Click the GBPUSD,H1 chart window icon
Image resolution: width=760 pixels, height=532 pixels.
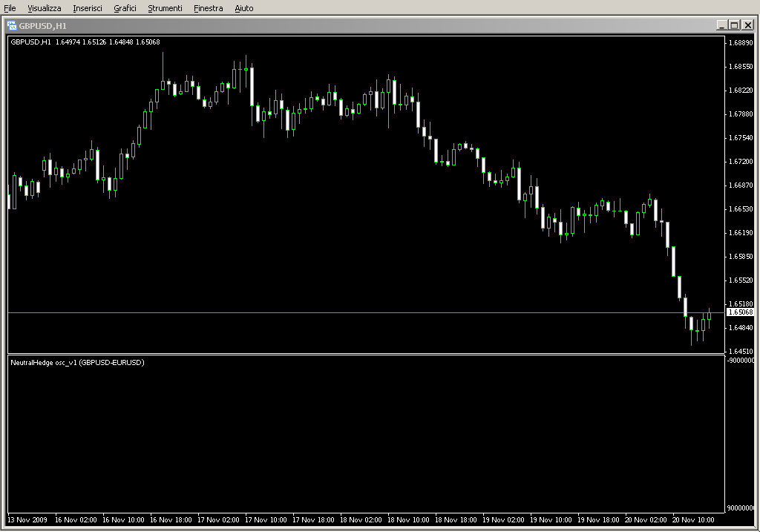[x=12, y=26]
